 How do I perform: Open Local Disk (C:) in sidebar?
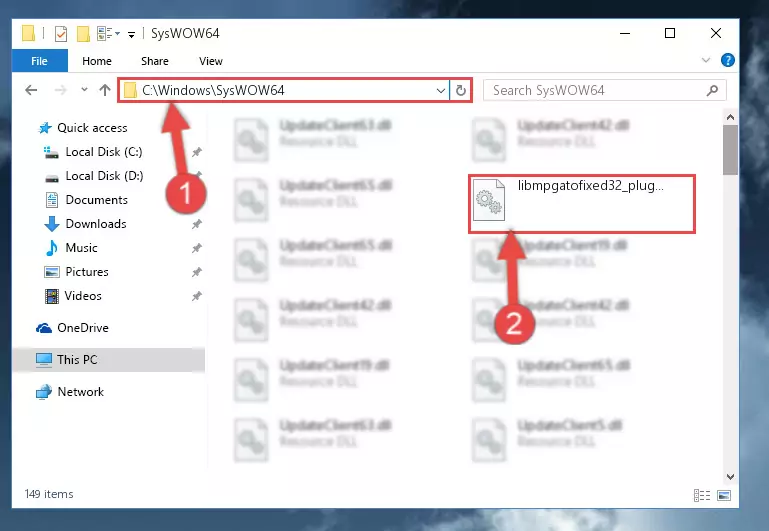[x=104, y=152]
